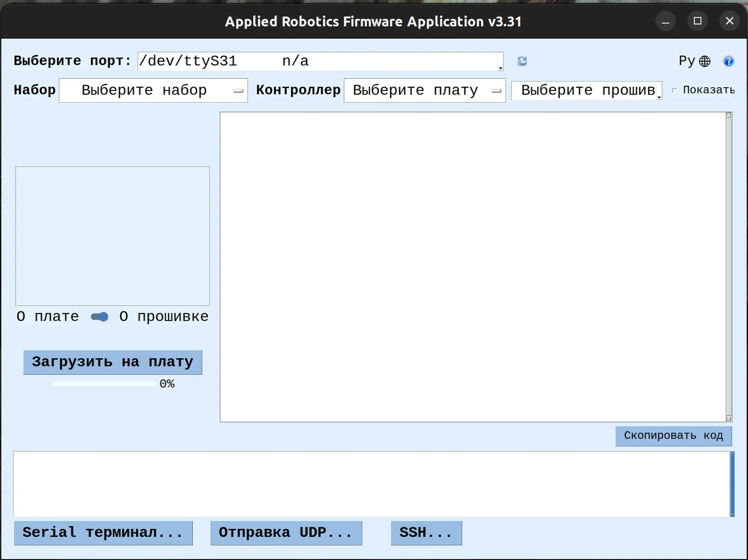Open the Serial терминал... dialog

point(103,533)
